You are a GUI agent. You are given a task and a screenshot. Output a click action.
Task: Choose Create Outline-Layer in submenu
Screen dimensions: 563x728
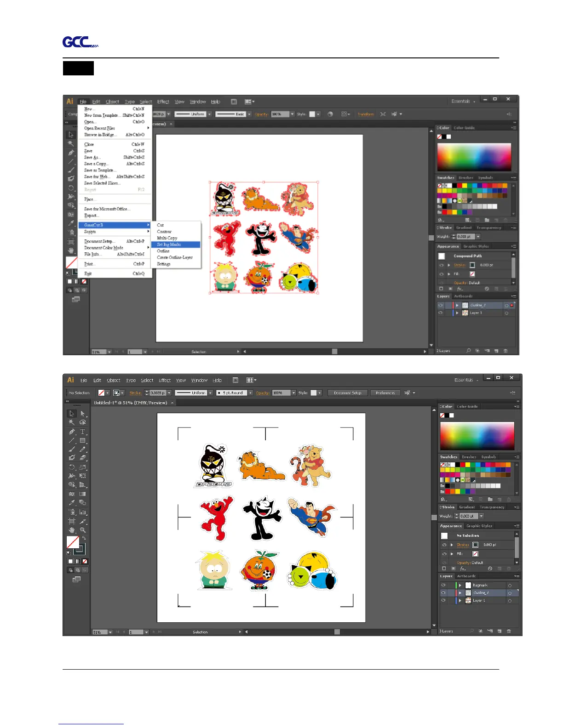(x=176, y=257)
